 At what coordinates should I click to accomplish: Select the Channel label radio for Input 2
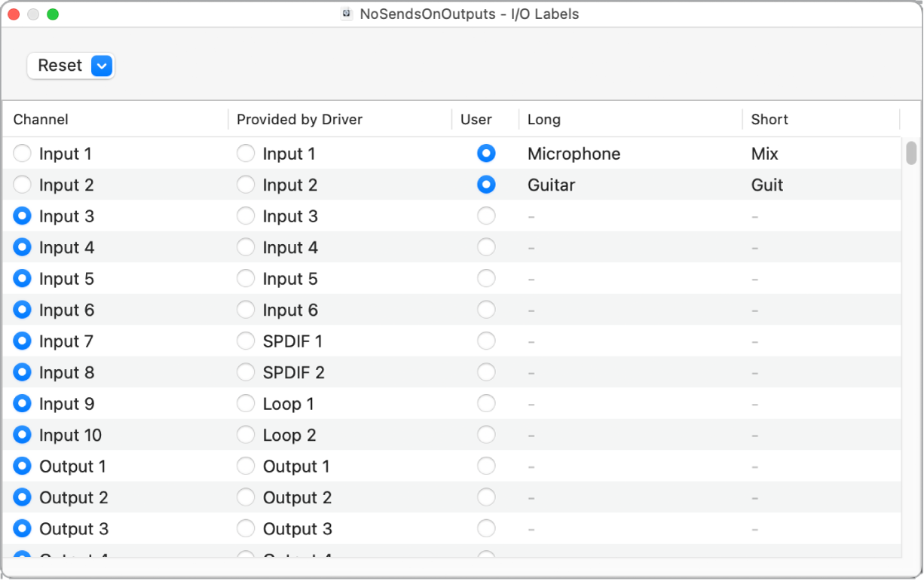tap(22, 185)
